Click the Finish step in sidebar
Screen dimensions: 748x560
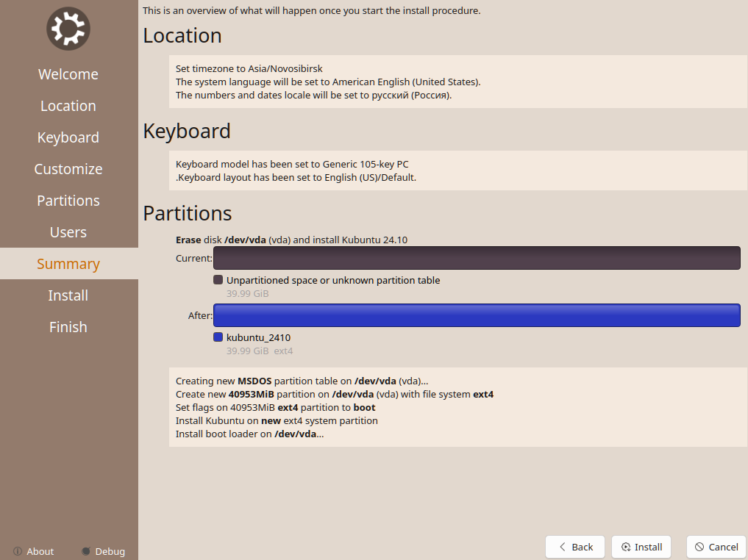[x=68, y=327]
